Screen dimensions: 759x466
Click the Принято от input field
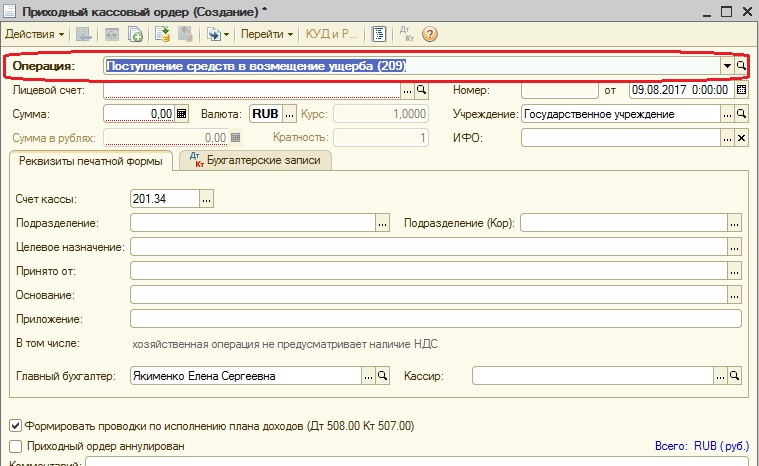click(429, 271)
